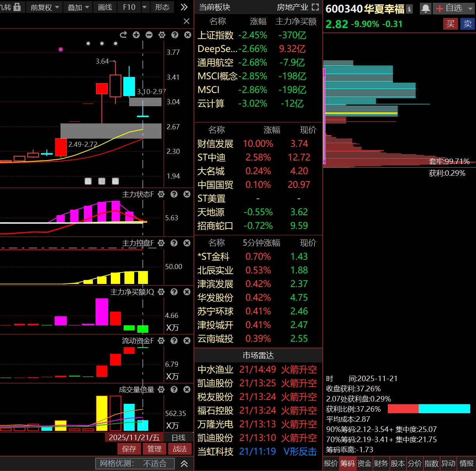
Task: Open help for 主力状态F indicator
Action: (174, 194)
